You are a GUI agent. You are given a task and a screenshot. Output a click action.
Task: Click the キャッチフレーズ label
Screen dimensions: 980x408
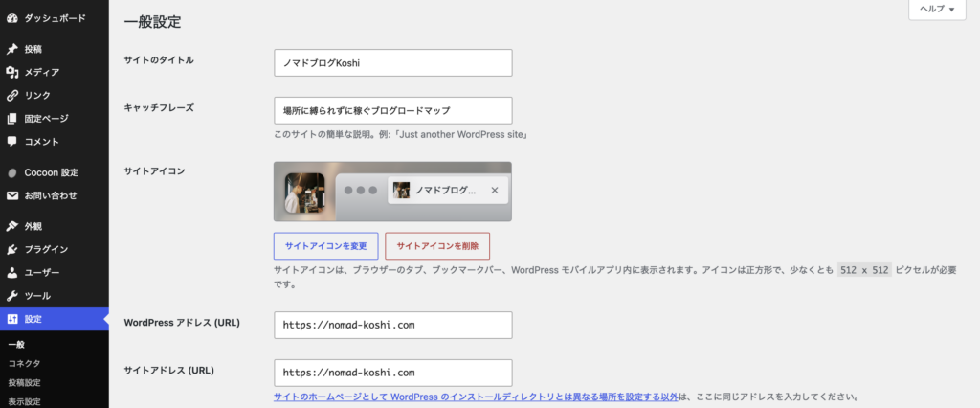point(159,107)
